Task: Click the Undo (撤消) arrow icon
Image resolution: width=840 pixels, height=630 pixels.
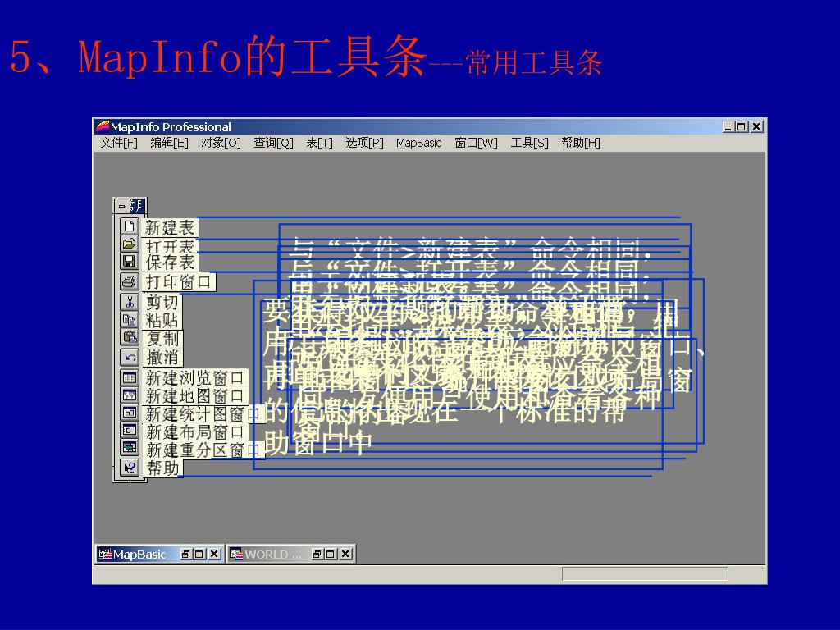Action: pyautogui.click(x=129, y=357)
